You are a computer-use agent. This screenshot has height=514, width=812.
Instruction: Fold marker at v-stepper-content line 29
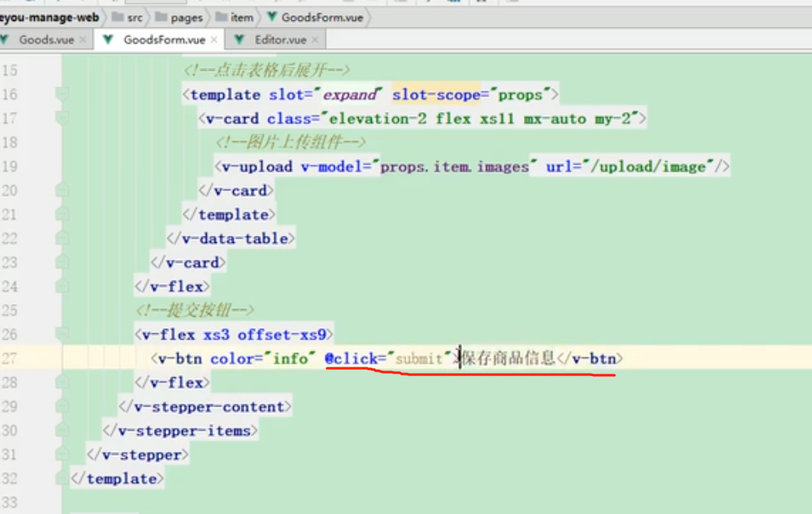(x=62, y=407)
